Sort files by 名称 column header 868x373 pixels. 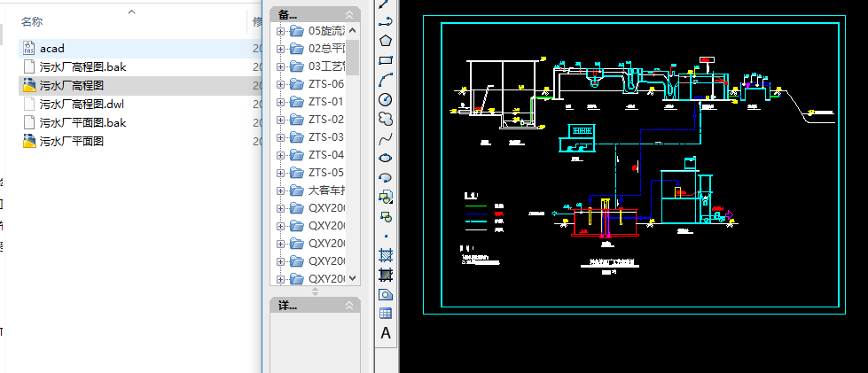32,22
